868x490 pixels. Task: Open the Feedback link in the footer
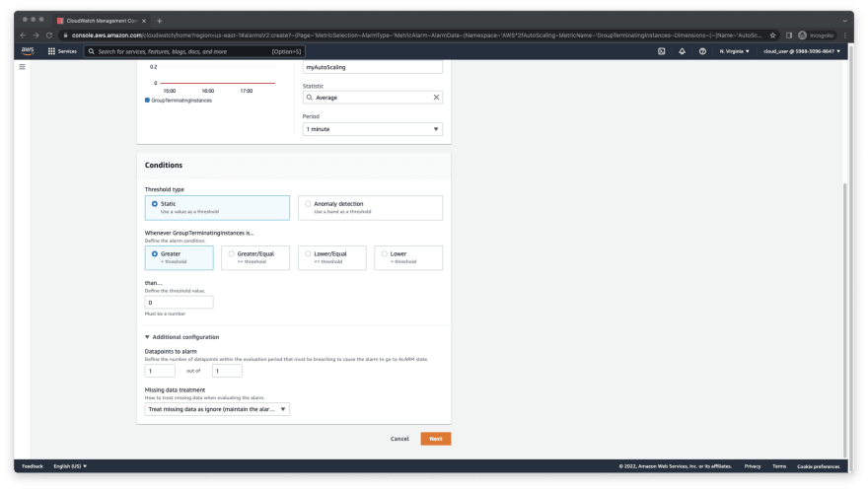(33, 466)
